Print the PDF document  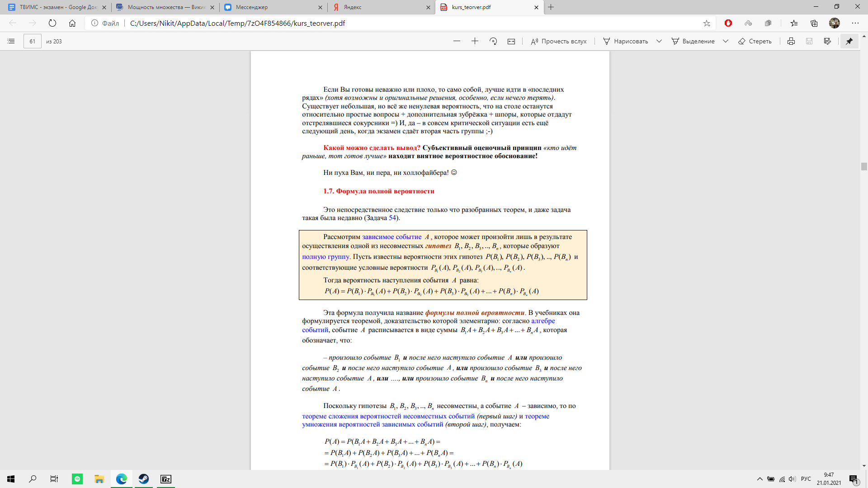click(x=791, y=41)
